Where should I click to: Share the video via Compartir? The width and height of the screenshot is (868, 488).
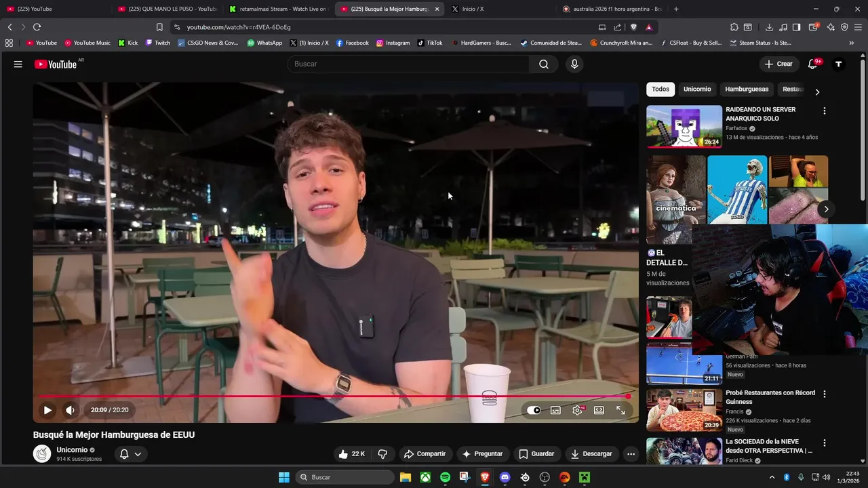pyautogui.click(x=425, y=454)
